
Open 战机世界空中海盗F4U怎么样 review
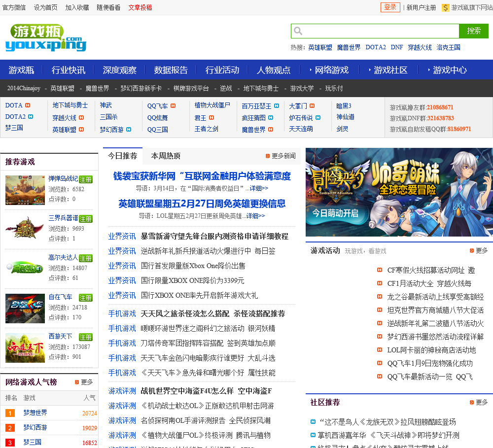pos(206,391)
